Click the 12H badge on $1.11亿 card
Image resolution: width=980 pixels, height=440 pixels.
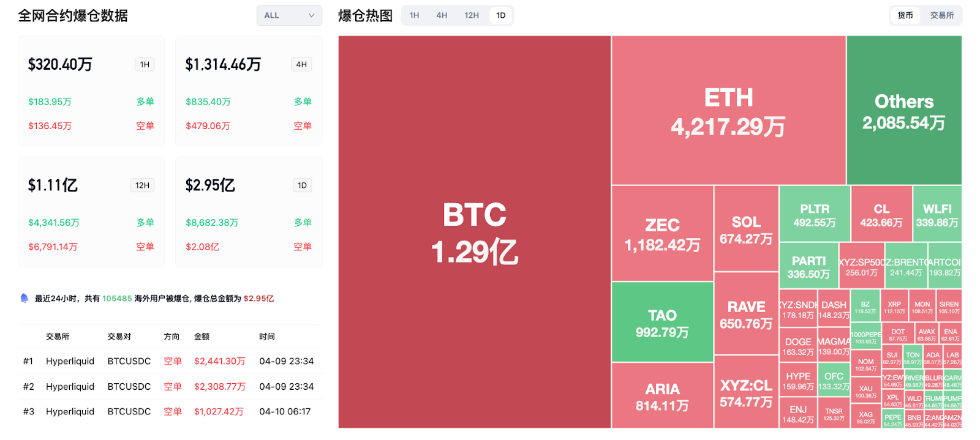pyautogui.click(x=143, y=185)
